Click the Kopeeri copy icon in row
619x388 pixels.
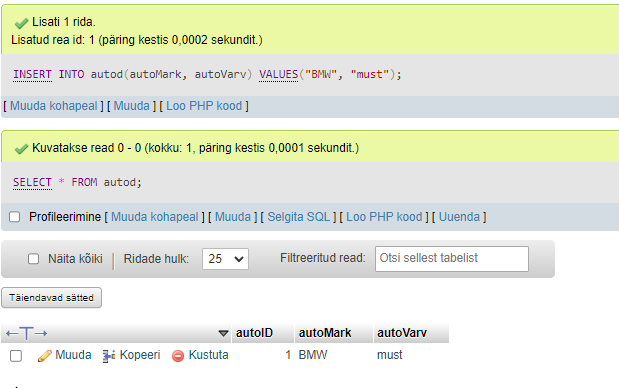click(x=109, y=356)
